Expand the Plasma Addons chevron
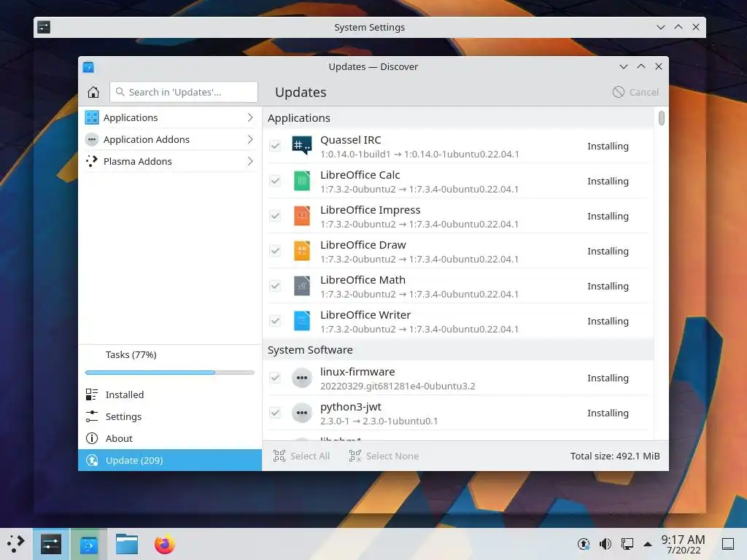 pyautogui.click(x=250, y=161)
